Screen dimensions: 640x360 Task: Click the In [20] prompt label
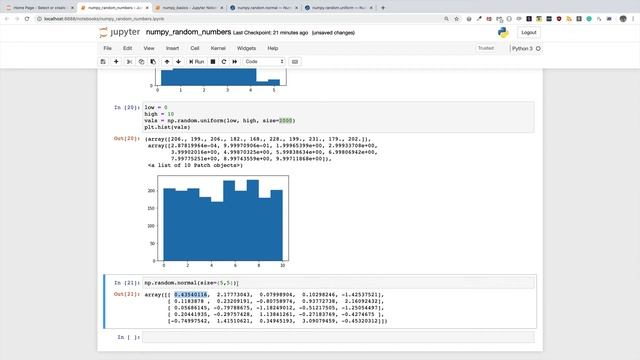pyautogui.click(x=127, y=107)
